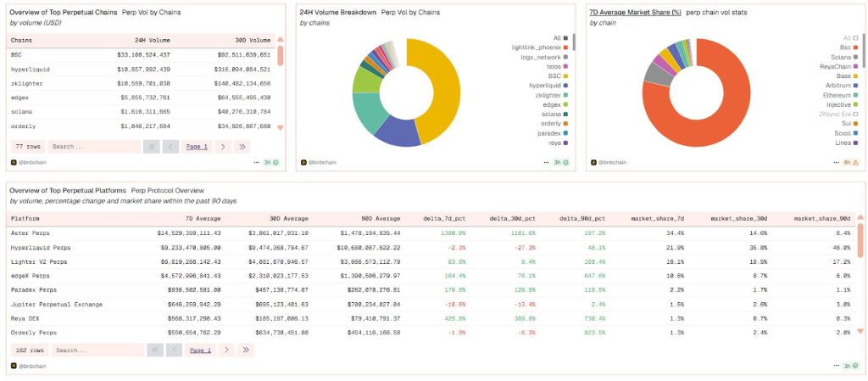Go to next page in Perpetual Platforms table

point(225,350)
